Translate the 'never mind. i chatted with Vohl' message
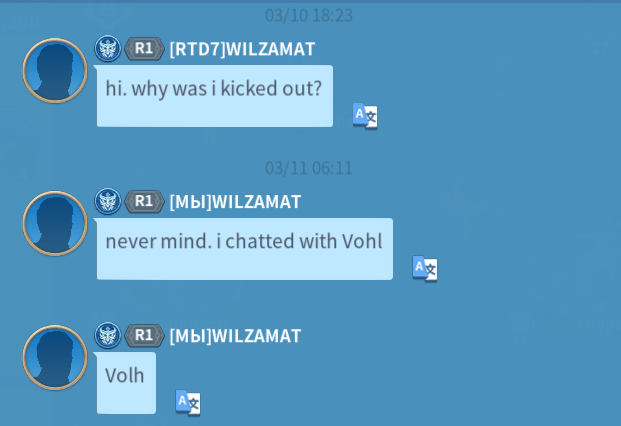Screen dimensions: 621x426 425,269
